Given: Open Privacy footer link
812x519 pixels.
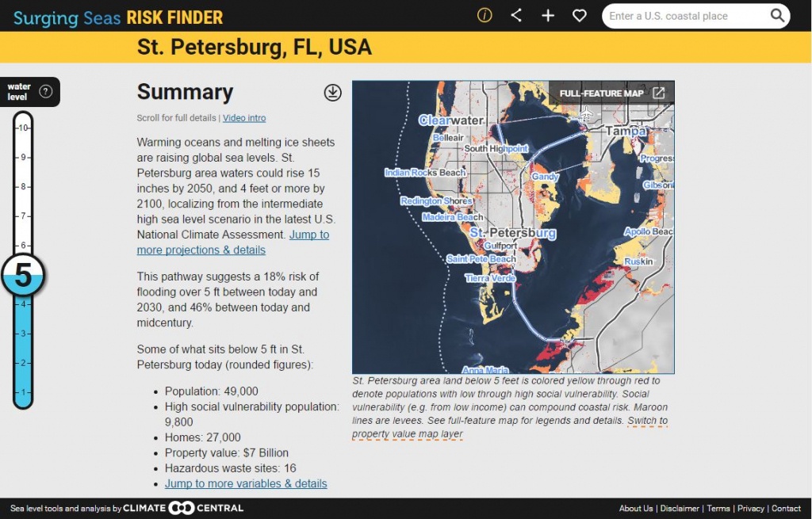Looking at the screenshot, I should pos(750,509).
